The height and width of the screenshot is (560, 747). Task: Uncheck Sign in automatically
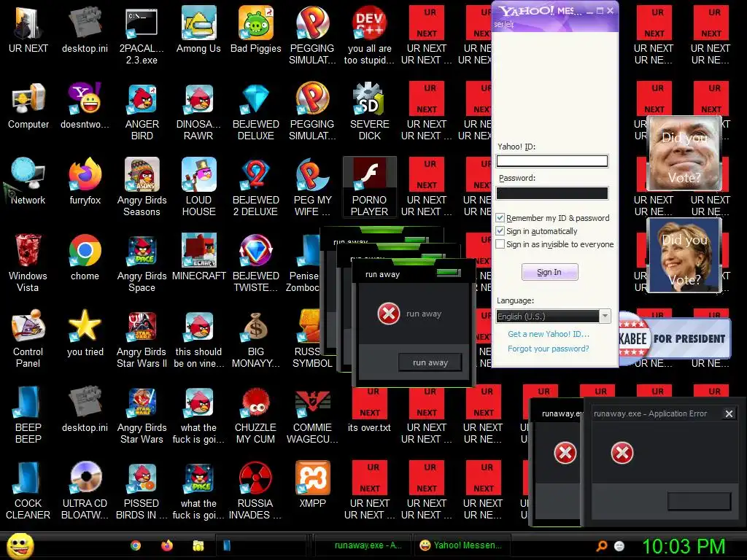pos(500,231)
